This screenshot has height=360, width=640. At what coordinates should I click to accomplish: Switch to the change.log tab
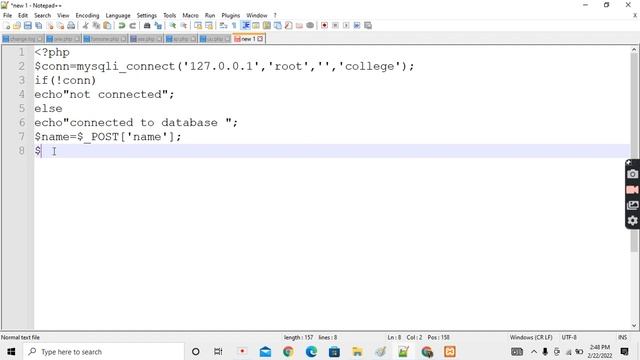point(22,39)
